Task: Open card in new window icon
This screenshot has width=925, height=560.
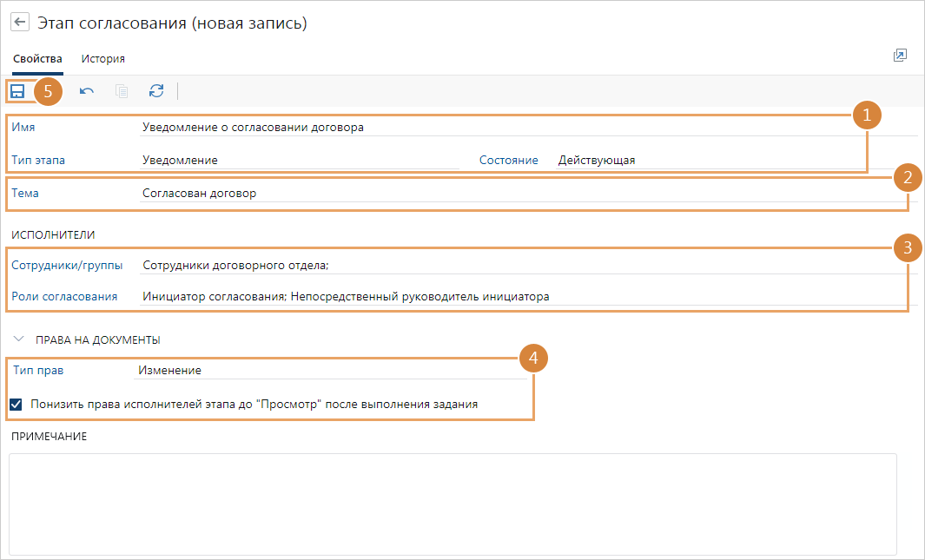Action: tap(900, 56)
